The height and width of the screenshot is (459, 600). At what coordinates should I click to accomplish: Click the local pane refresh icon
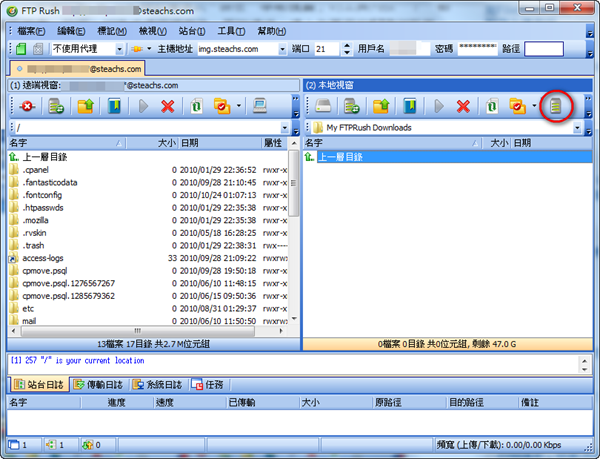tap(492, 106)
